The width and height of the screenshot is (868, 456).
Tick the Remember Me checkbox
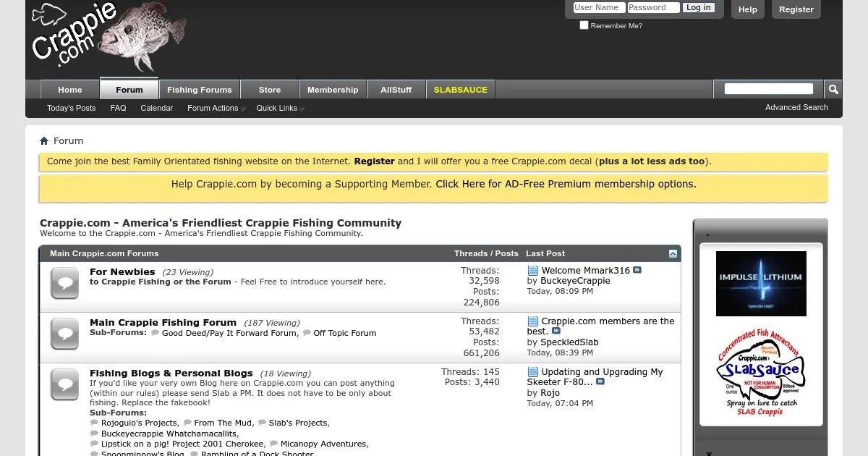pos(584,25)
